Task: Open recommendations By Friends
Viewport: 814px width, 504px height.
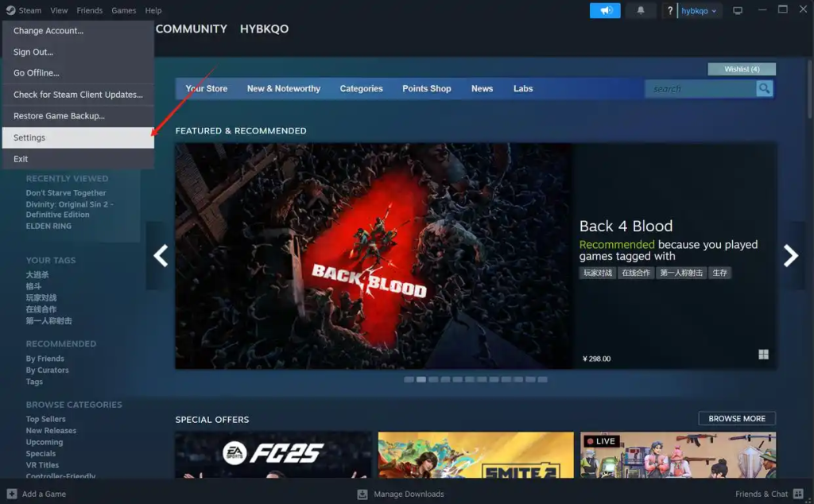Action: pos(45,359)
